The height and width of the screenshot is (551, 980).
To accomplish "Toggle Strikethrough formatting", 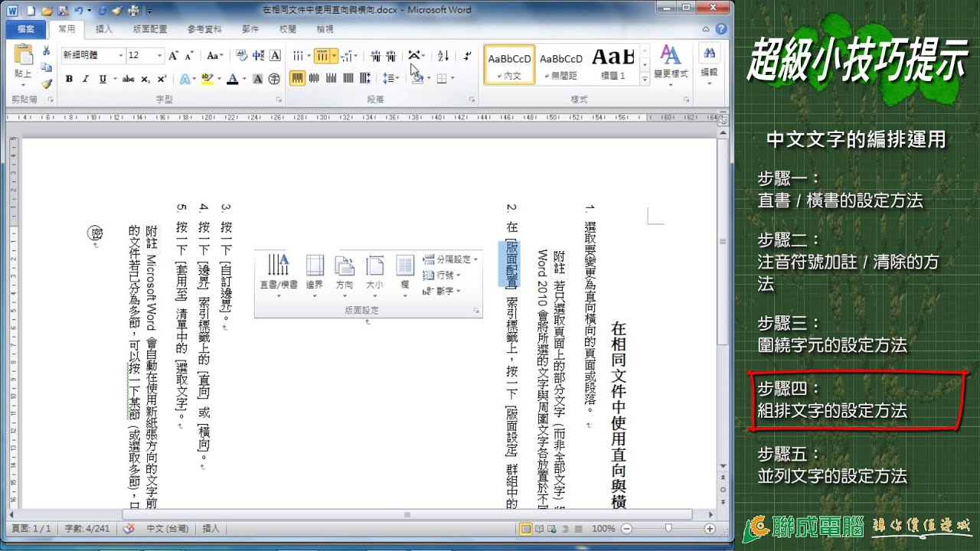I will coord(129,78).
